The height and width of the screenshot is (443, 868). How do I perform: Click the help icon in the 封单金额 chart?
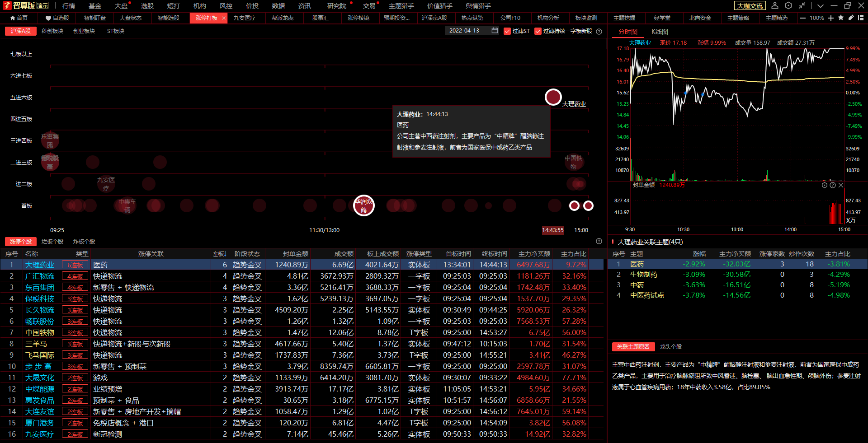(x=833, y=185)
